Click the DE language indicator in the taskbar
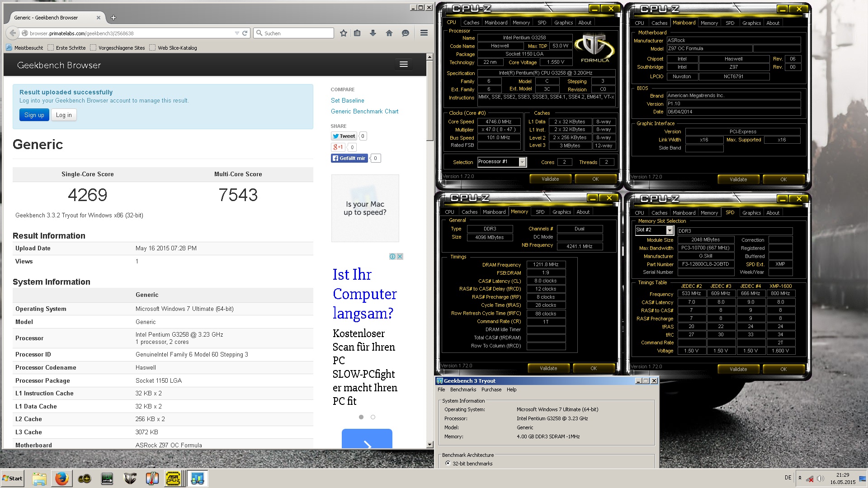868x488 pixels. 788,478
